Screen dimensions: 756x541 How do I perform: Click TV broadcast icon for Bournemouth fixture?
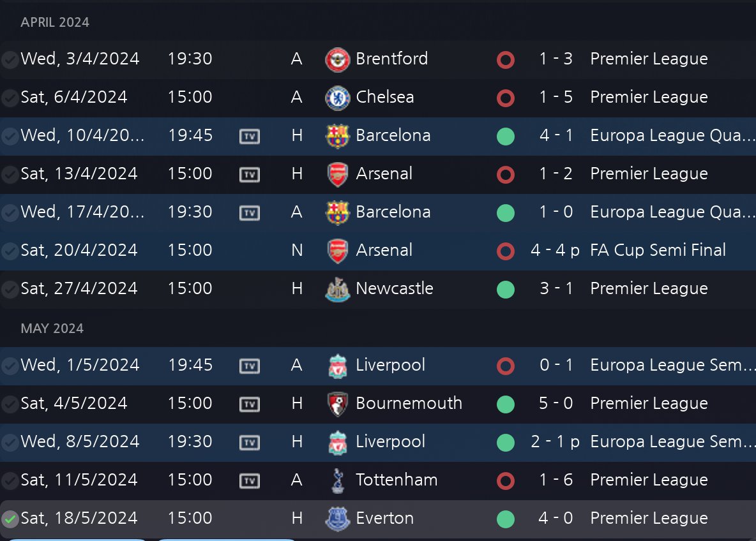coord(250,404)
